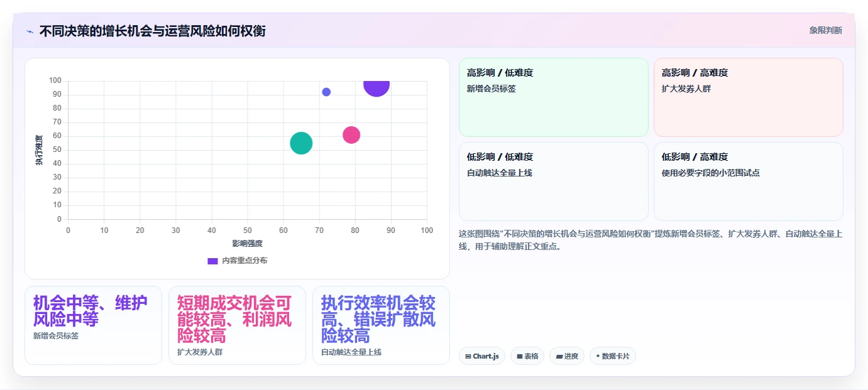Click the summary paragraph starting 这张图围绕
868x390 pixels.
point(651,240)
